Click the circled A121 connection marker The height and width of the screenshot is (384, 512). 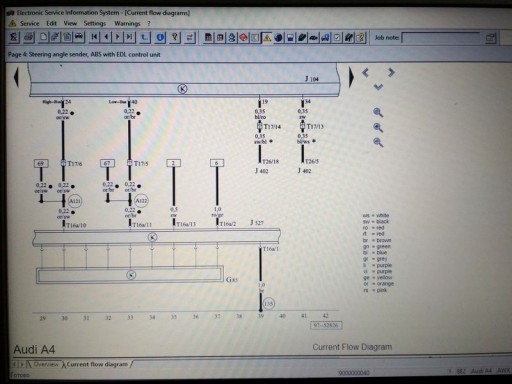[x=75, y=201]
